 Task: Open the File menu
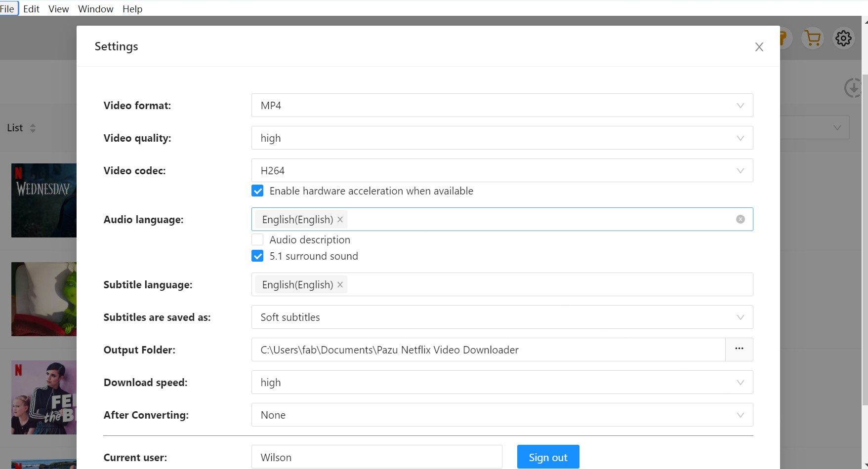pos(7,9)
